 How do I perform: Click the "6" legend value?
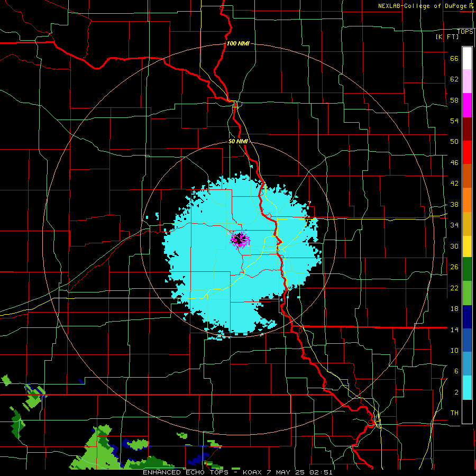456,371
